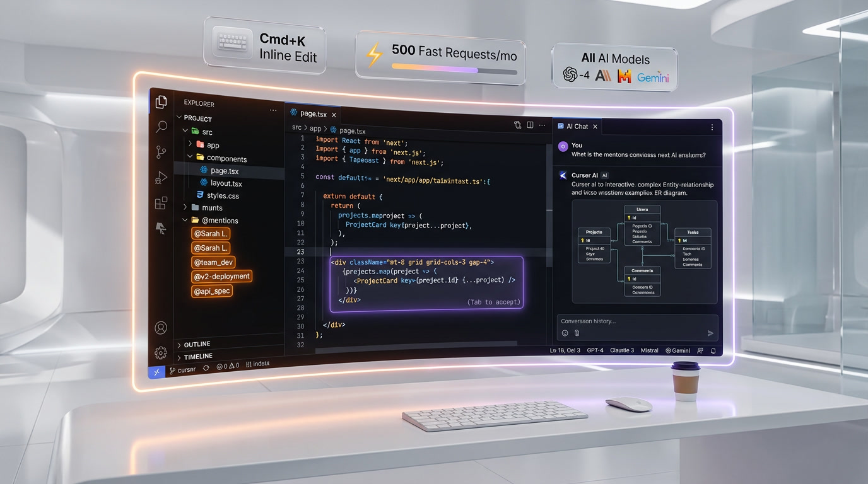Select GPT-4 in the status bar
The height and width of the screenshot is (484, 868).
click(x=595, y=350)
